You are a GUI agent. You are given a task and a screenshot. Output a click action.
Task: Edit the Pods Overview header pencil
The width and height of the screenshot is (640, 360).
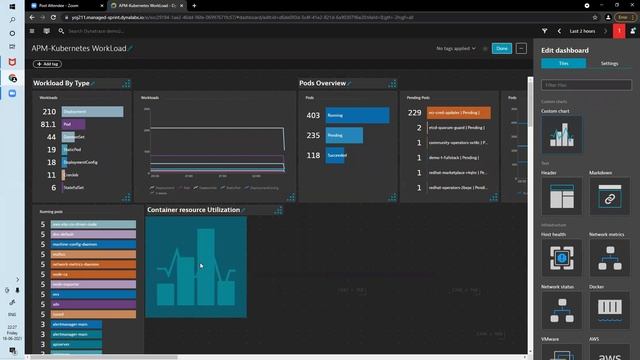point(349,83)
